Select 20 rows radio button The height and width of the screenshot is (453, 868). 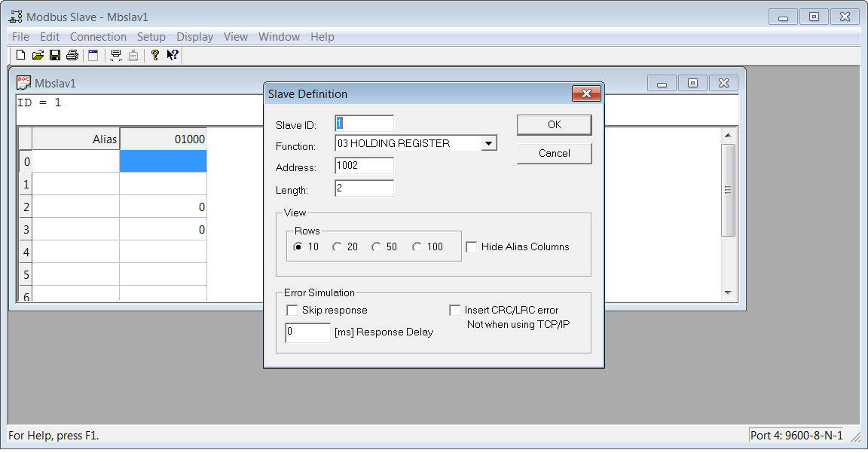(x=337, y=247)
